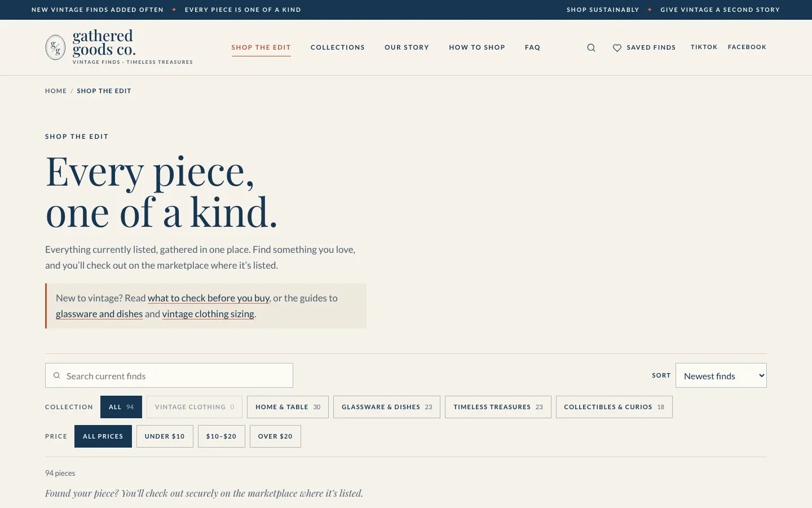Click the 'Found your piece?' italic note
This screenshot has height=508, width=812.
pyautogui.click(x=204, y=493)
